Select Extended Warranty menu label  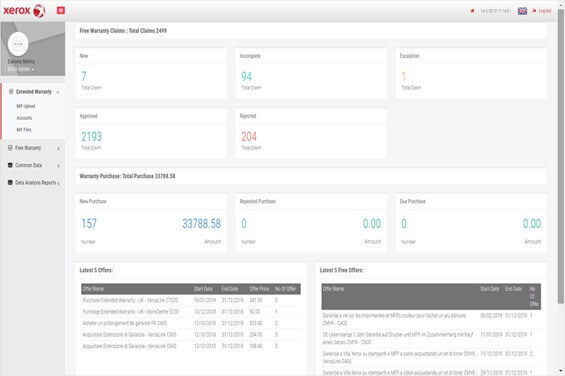pyautogui.click(x=34, y=92)
